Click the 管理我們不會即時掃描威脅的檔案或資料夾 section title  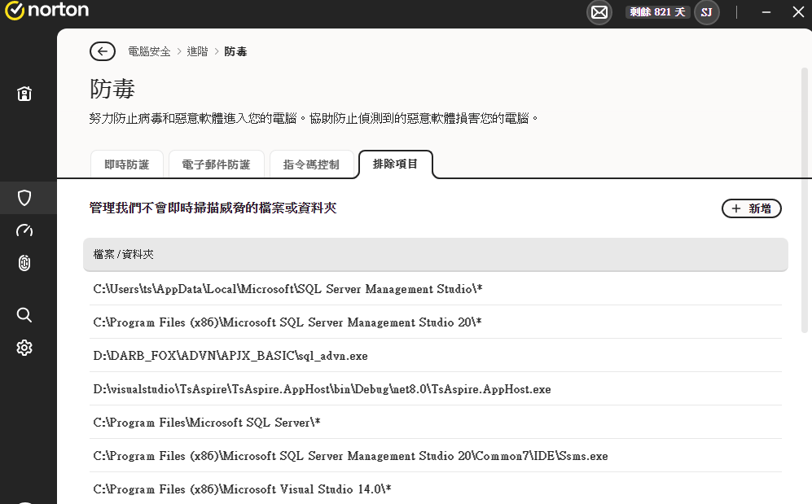click(x=213, y=208)
